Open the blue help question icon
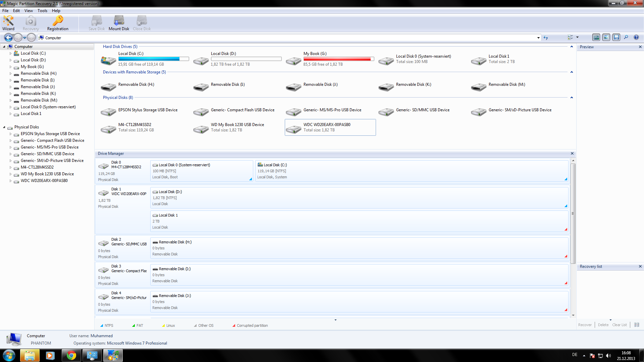The image size is (644, 362). point(636,37)
